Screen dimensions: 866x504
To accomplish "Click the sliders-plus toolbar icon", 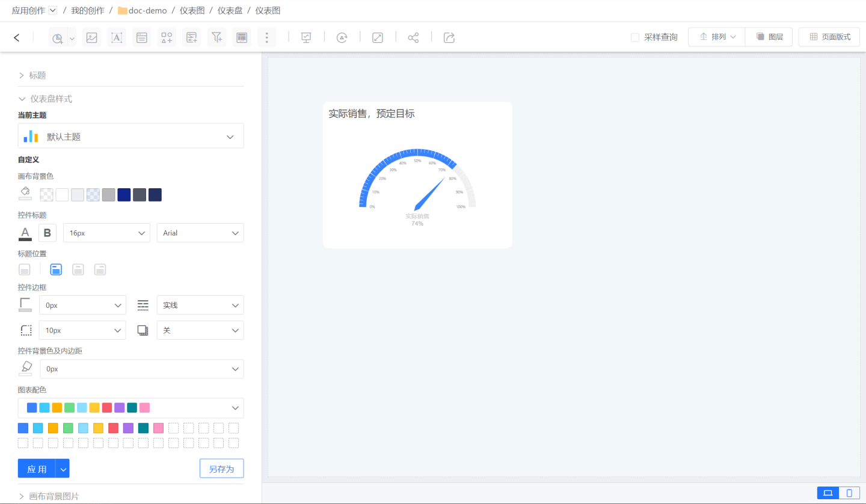I will 192,37.
